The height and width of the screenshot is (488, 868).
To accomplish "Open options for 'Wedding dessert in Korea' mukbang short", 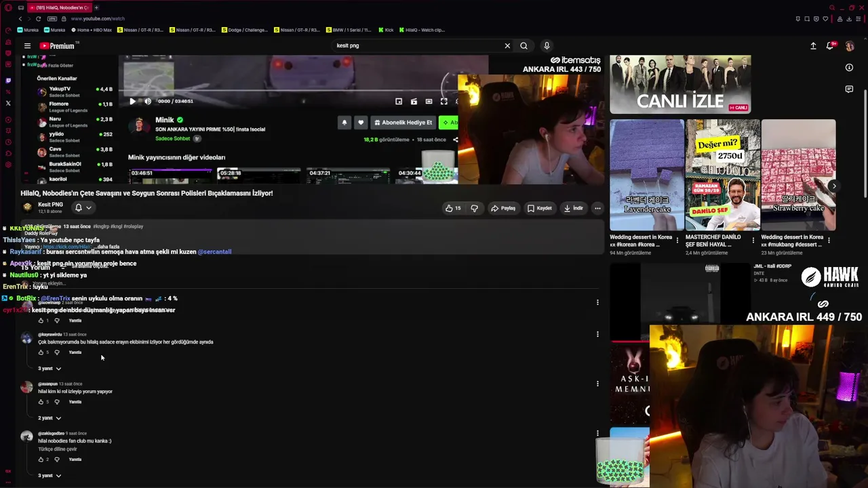I will pos(829,240).
